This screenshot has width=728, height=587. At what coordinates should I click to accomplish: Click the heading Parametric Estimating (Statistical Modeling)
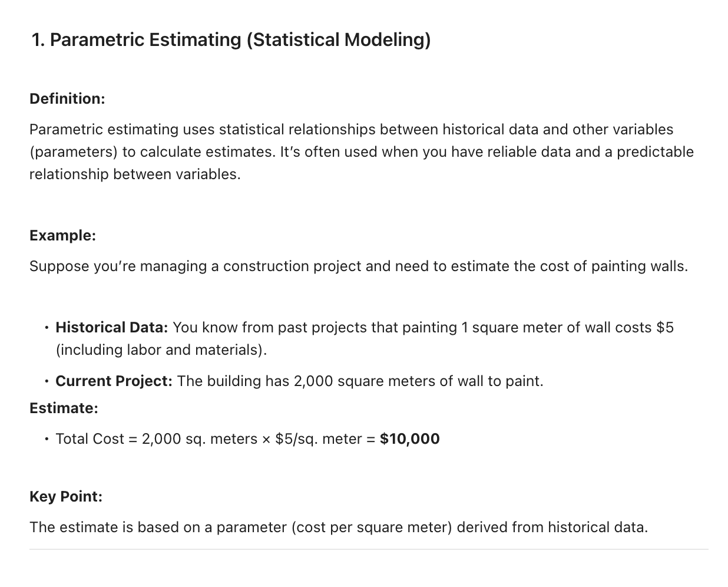tap(231, 39)
